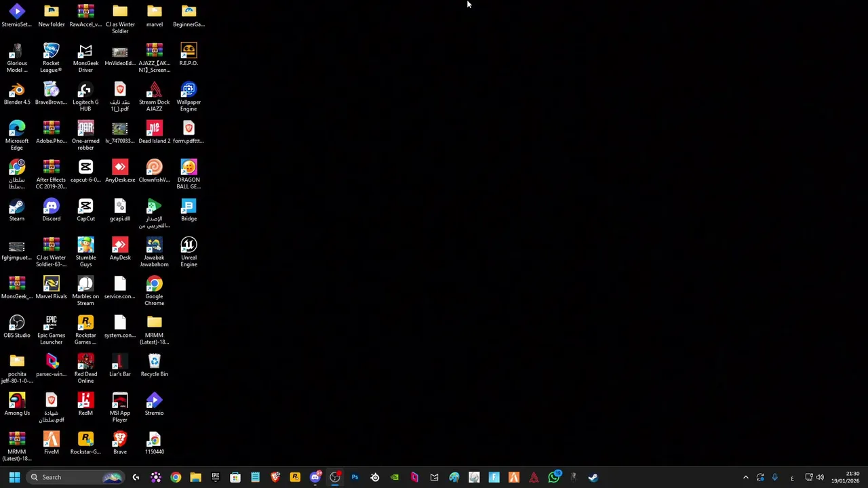Select the Recycle Bin icon
The height and width of the screenshot is (488, 868).
pos(154,366)
